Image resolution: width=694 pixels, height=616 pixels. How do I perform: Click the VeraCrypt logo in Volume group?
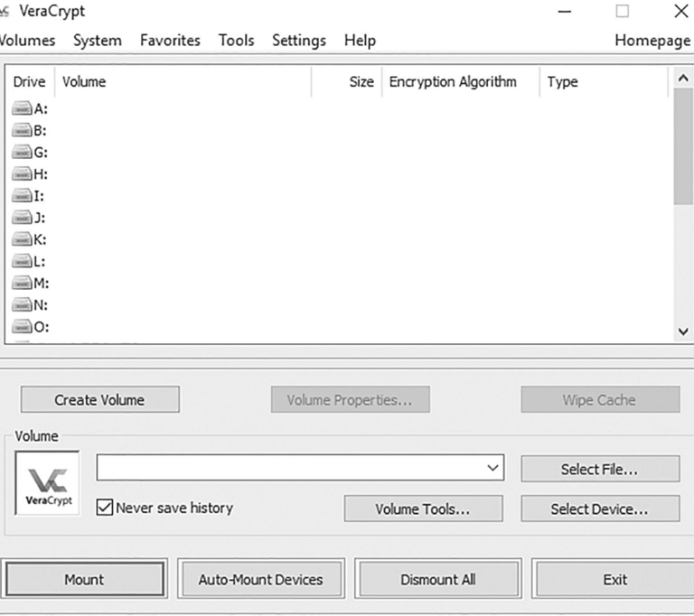click(47, 483)
